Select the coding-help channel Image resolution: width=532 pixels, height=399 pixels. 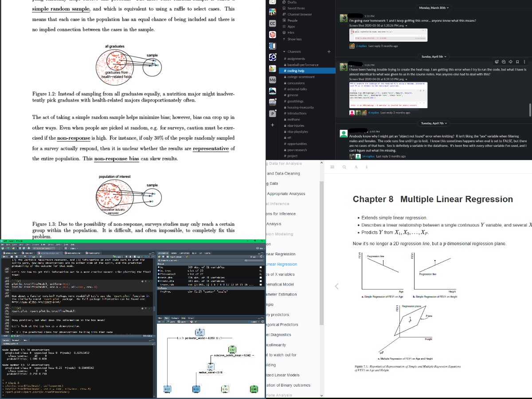coord(295,70)
